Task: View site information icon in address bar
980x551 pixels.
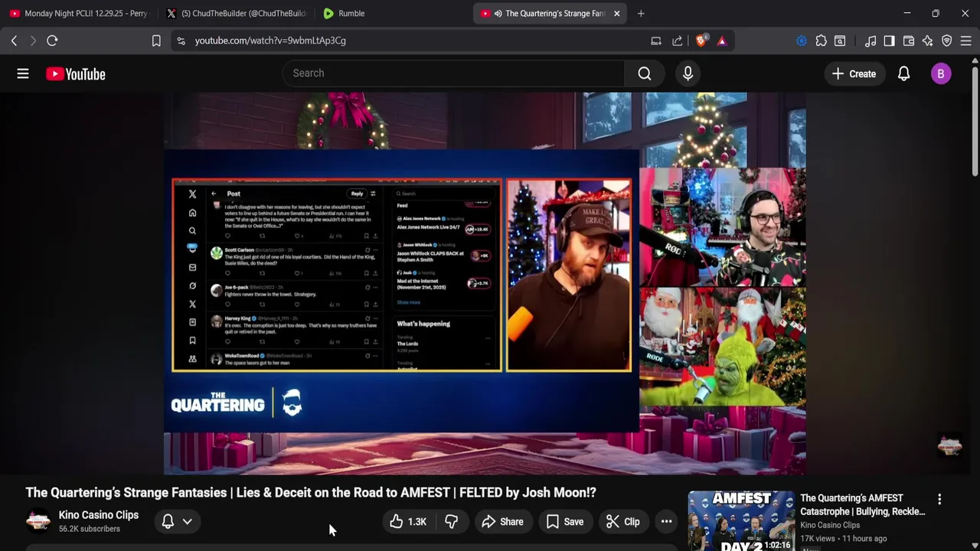Action: [181, 41]
